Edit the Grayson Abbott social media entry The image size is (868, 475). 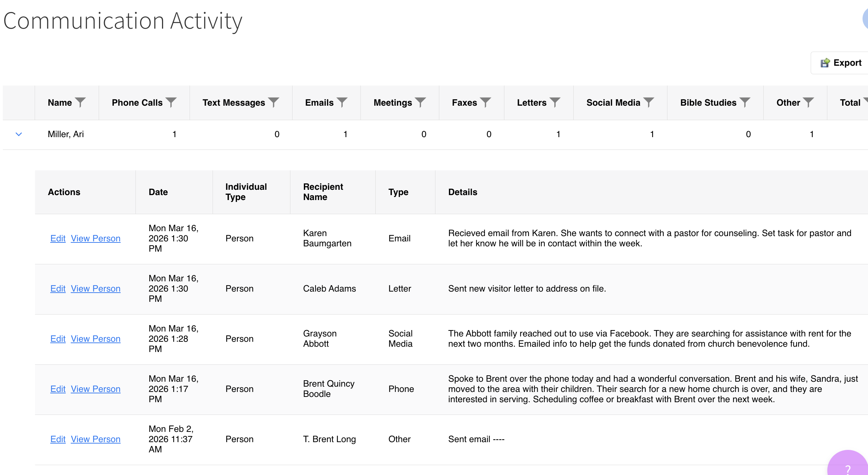(58, 339)
